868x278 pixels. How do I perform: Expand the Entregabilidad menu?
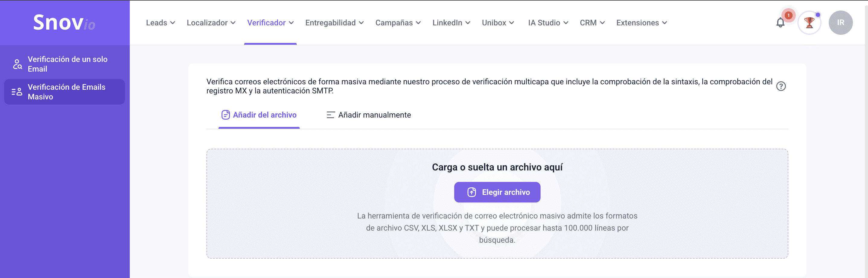(334, 23)
